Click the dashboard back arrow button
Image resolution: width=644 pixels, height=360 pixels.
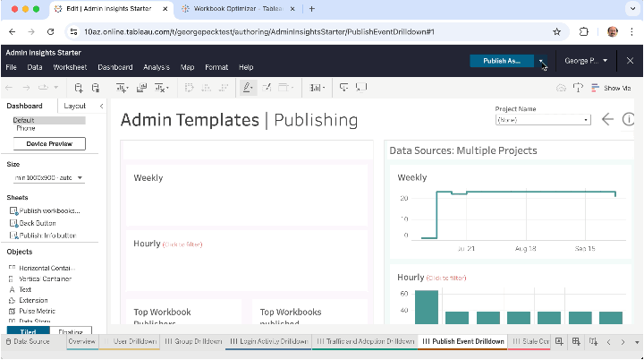point(607,120)
